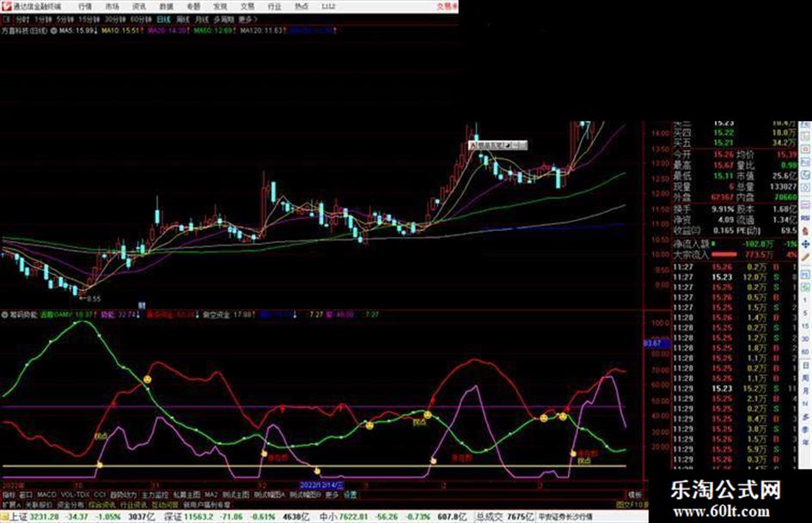Select the MA2 indicator tab
812x523 pixels.
(x=211, y=495)
